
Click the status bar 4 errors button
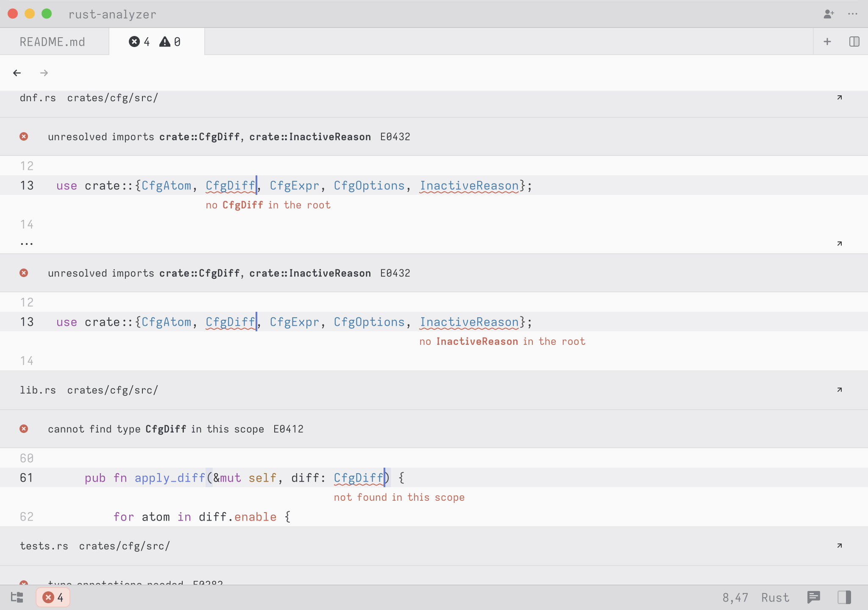point(53,597)
